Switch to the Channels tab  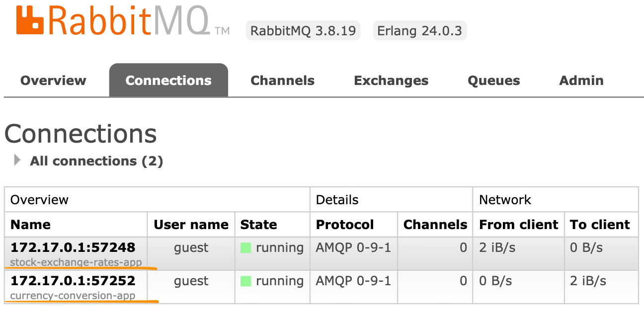pos(282,80)
